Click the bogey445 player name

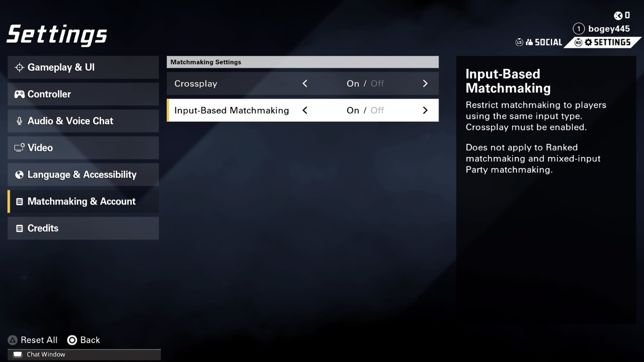[609, 29]
